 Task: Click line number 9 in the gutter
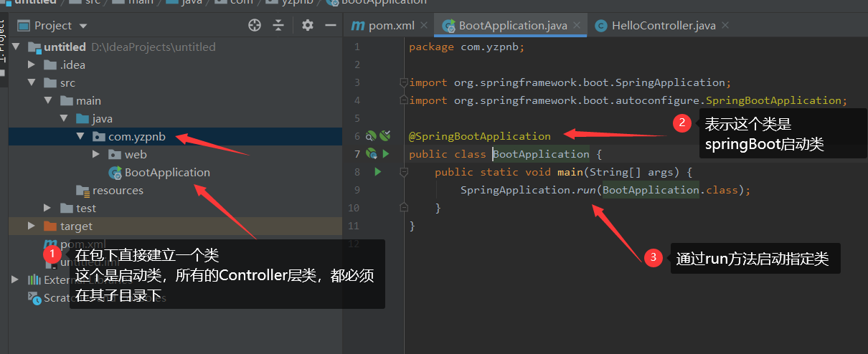[356, 190]
